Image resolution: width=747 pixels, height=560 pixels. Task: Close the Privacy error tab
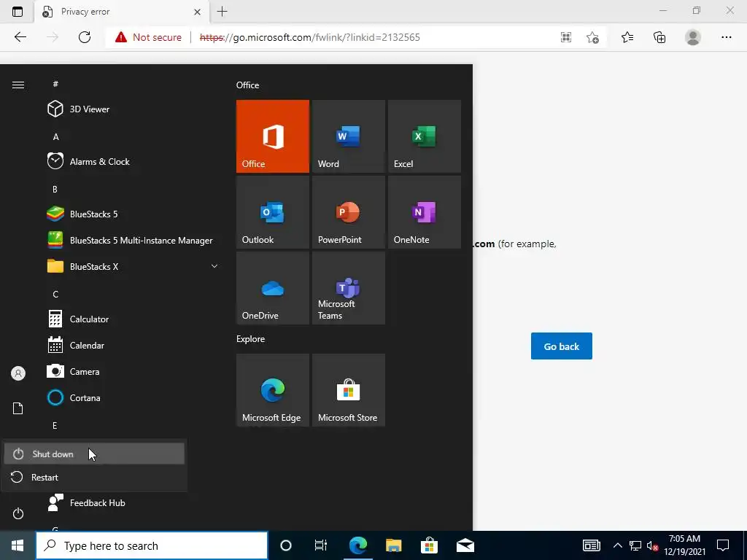(197, 12)
